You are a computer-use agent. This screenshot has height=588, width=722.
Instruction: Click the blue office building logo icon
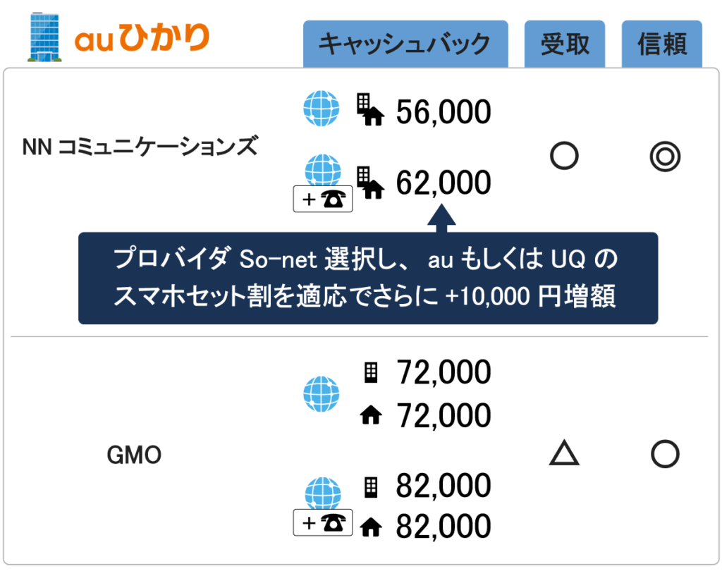click(44, 37)
